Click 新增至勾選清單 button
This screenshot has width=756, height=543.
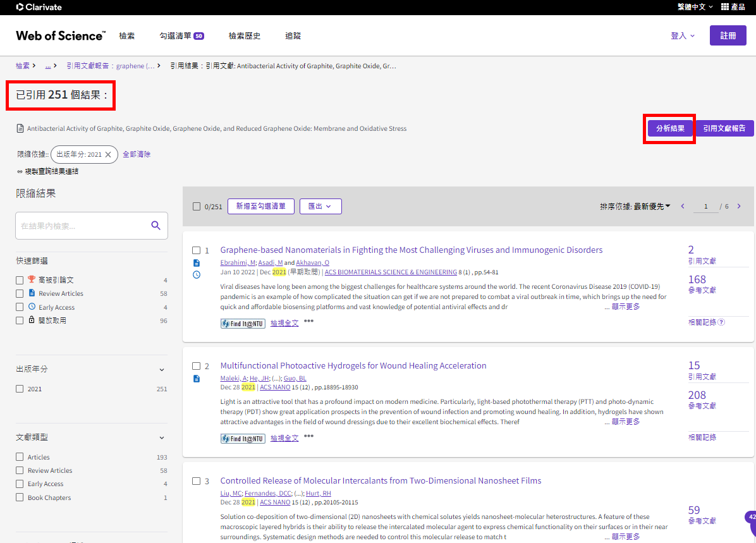point(261,207)
